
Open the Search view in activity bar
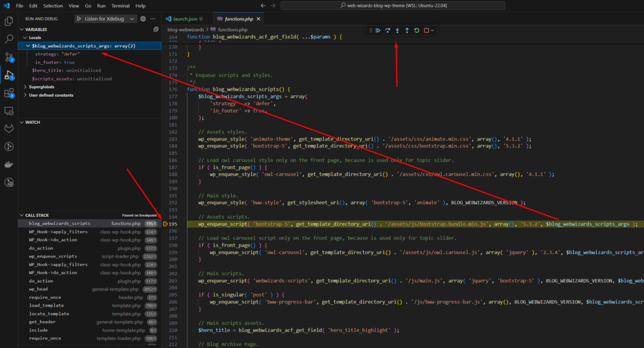9,39
